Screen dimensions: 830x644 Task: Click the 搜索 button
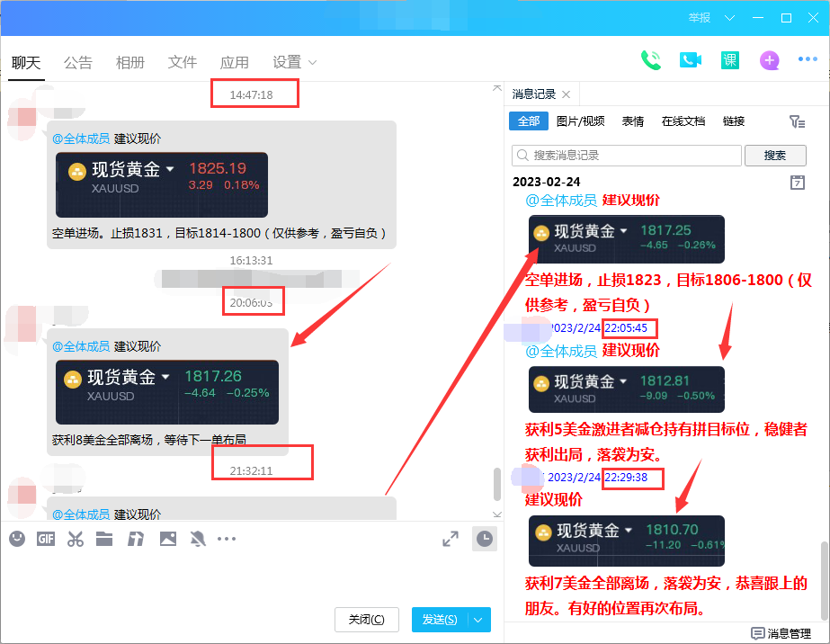[774, 156]
